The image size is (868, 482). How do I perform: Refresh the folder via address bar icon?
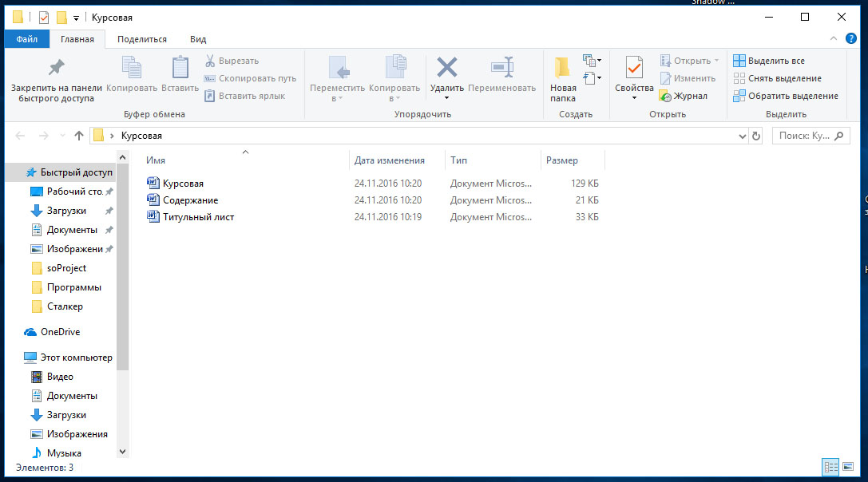point(756,136)
